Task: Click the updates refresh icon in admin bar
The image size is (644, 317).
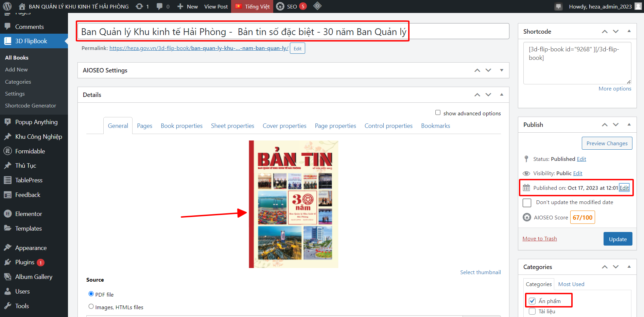Action: pyautogui.click(x=139, y=6)
